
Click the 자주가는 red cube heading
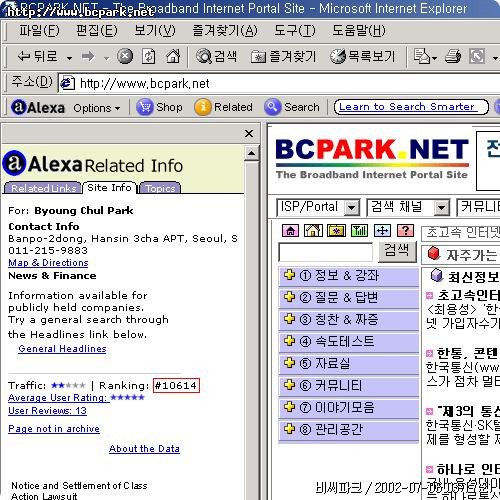point(463,255)
